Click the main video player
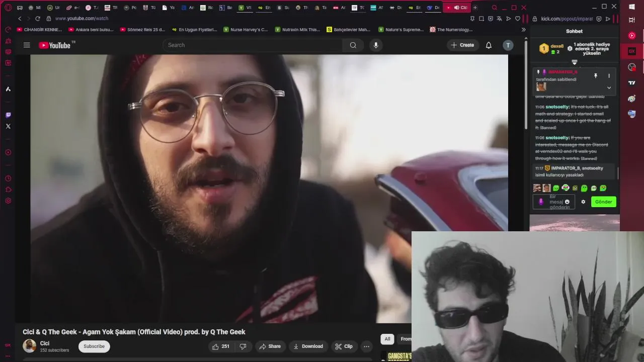Image resolution: width=644 pixels, height=362 pixels. click(x=269, y=189)
